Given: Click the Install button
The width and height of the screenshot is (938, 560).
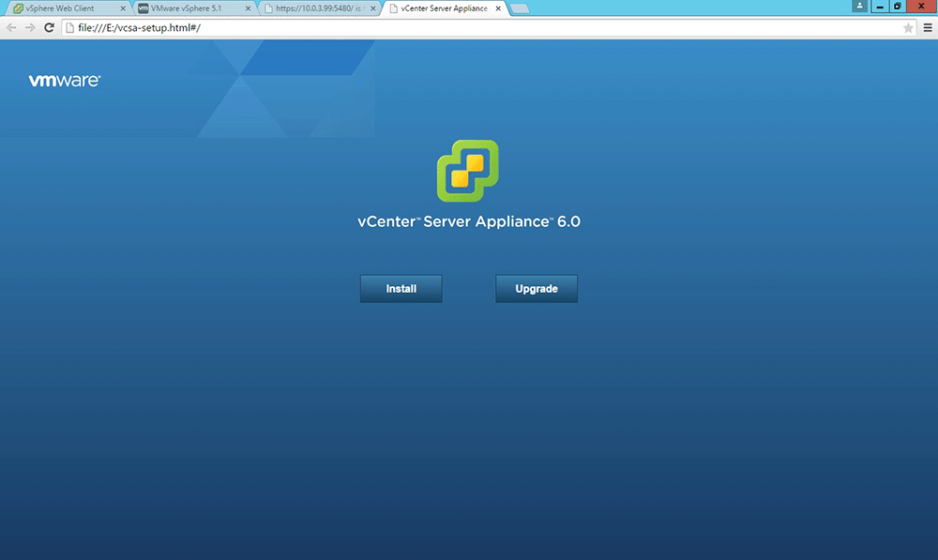Looking at the screenshot, I should 401,288.
